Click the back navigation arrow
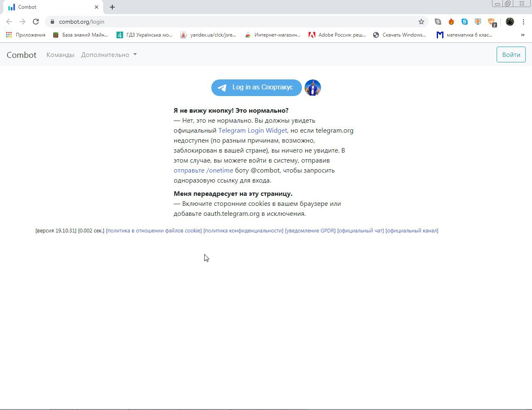Viewport: 532px width, 410px height. click(9, 22)
